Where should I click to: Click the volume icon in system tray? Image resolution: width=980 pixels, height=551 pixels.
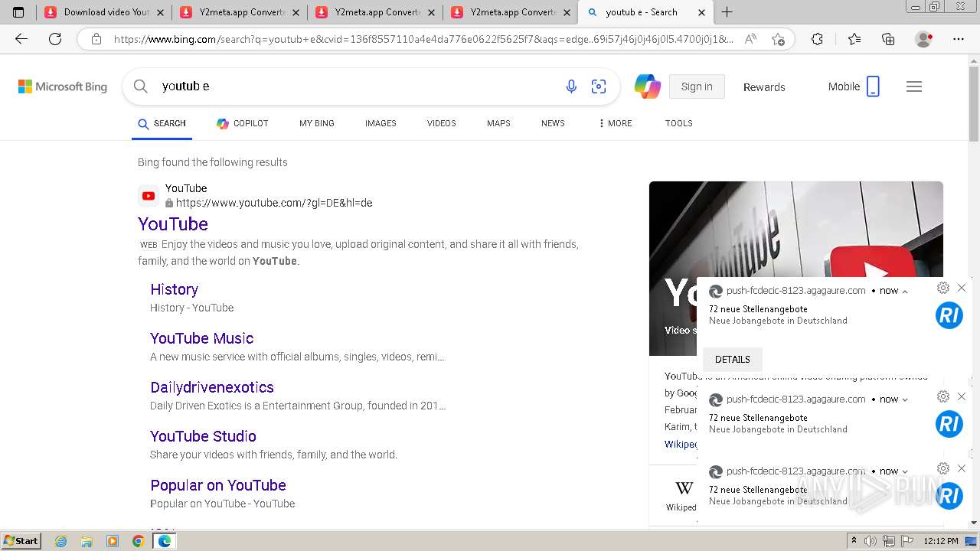(x=869, y=541)
